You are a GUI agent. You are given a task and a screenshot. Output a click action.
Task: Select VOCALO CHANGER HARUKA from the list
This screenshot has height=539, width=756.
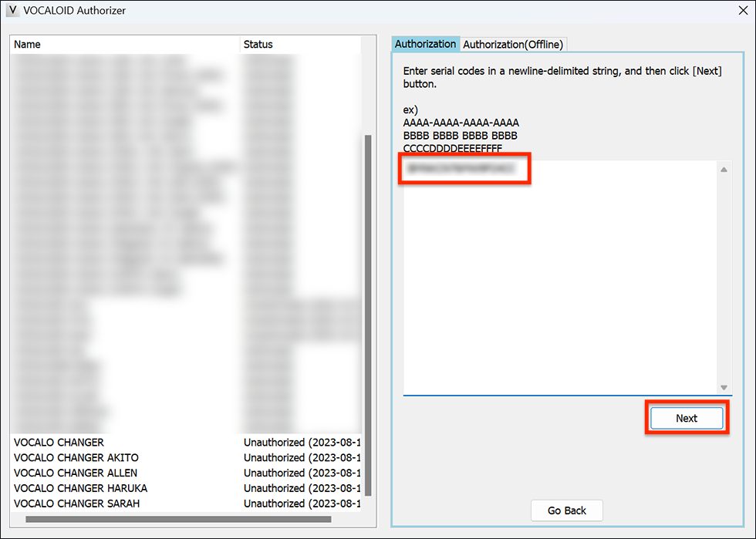click(x=80, y=488)
